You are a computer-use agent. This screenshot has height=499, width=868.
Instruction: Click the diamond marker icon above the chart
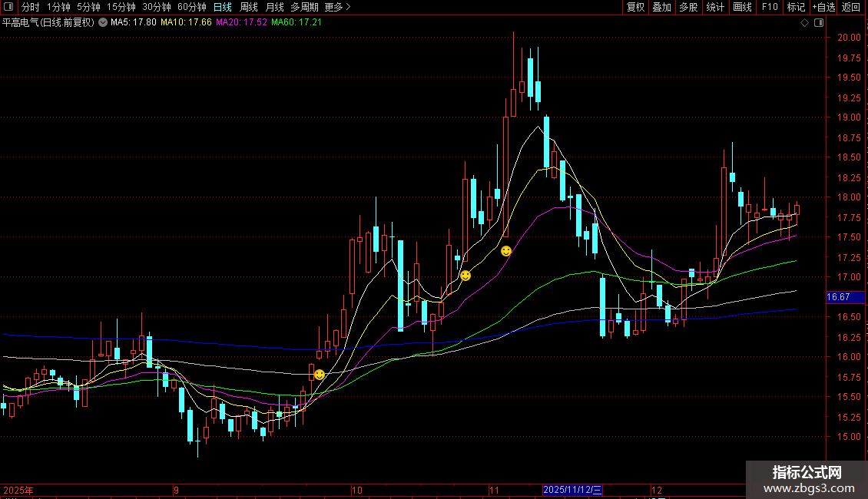[805, 23]
